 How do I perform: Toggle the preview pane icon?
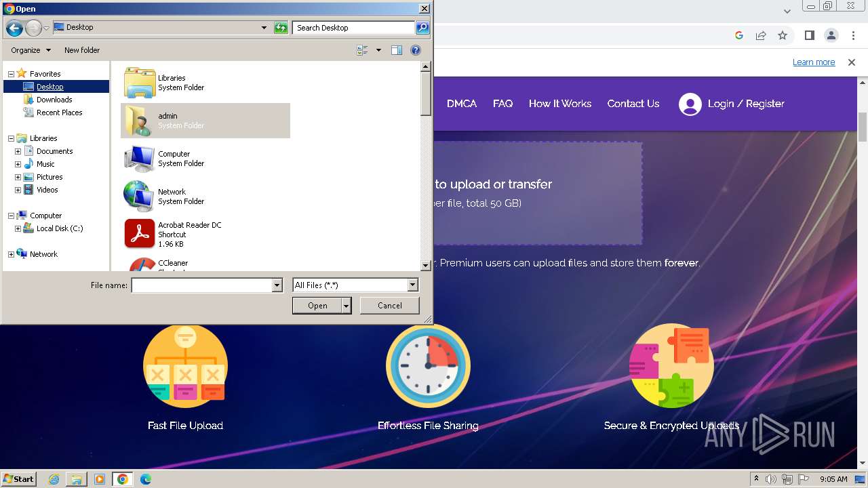pos(397,50)
